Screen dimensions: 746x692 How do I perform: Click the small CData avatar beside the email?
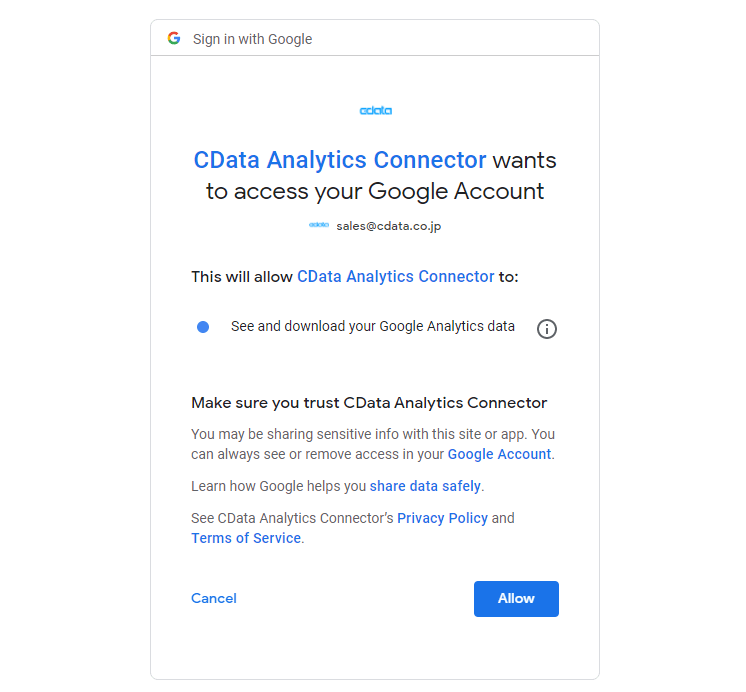tap(319, 226)
